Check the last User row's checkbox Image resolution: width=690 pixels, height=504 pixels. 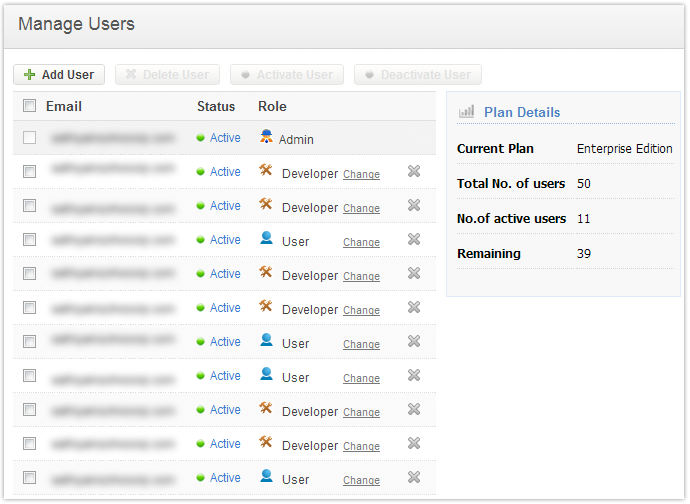point(29,477)
